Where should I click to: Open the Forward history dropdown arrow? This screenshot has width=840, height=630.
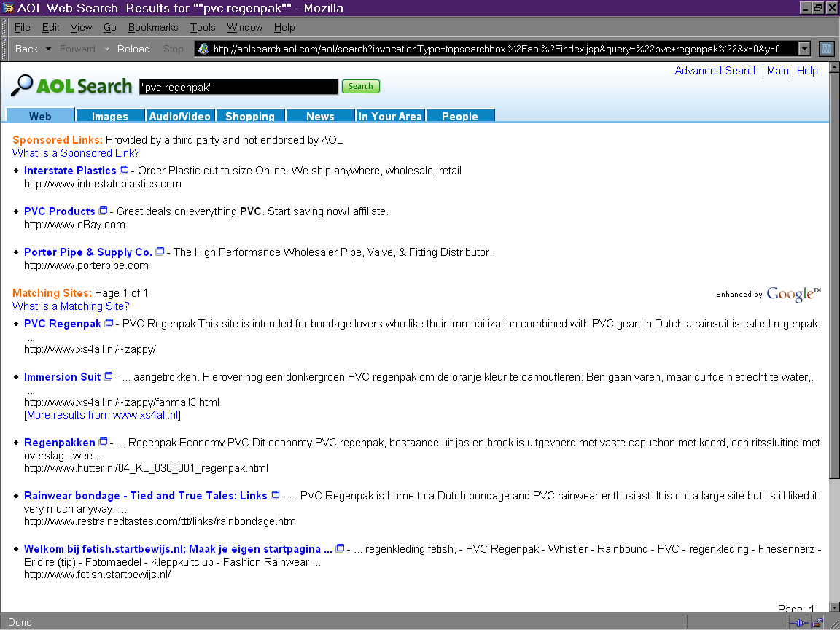click(x=106, y=49)
